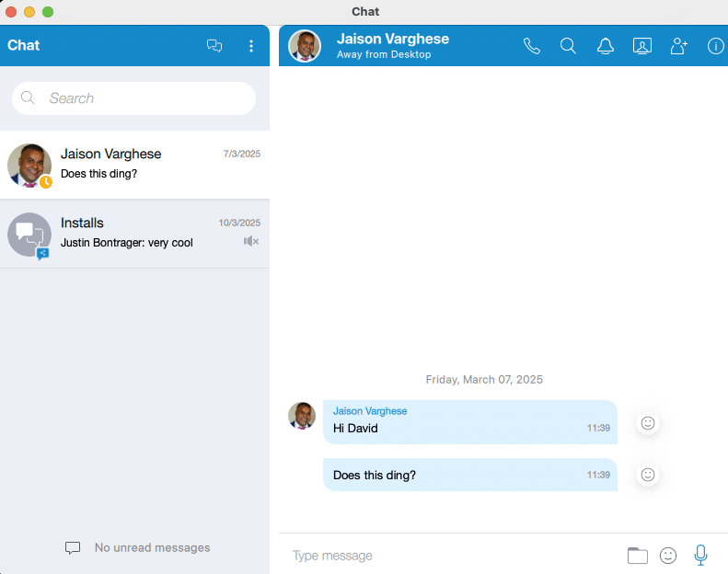Open the three-dot menu in Chat header
Image resolution: width=728 pixels, height=574 pixels.
click(251, 45)
